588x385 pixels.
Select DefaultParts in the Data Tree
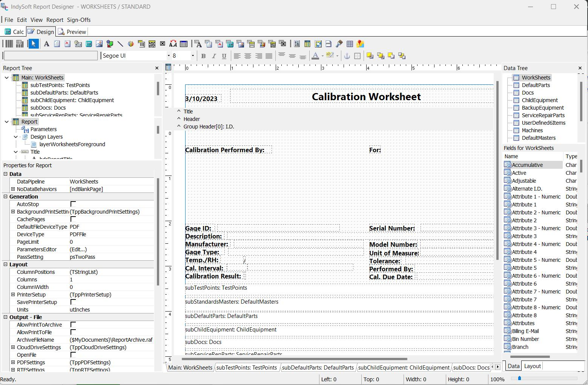click(x=536, y=85)
